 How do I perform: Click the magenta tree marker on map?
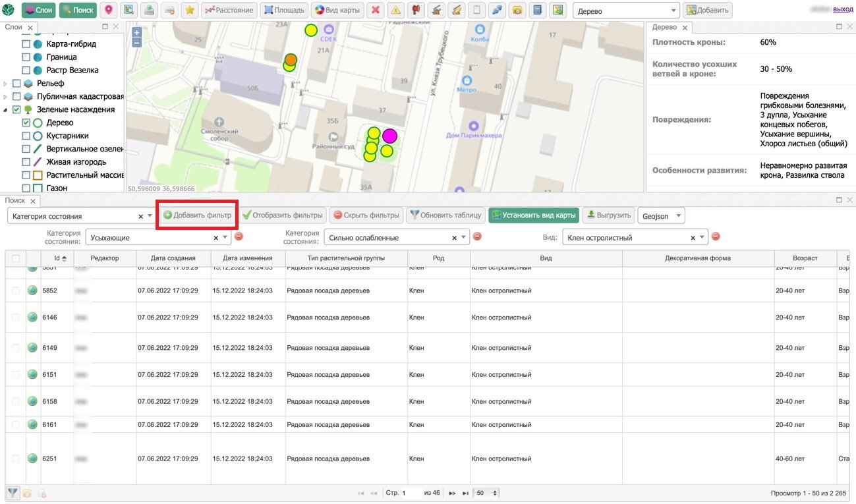390,136
